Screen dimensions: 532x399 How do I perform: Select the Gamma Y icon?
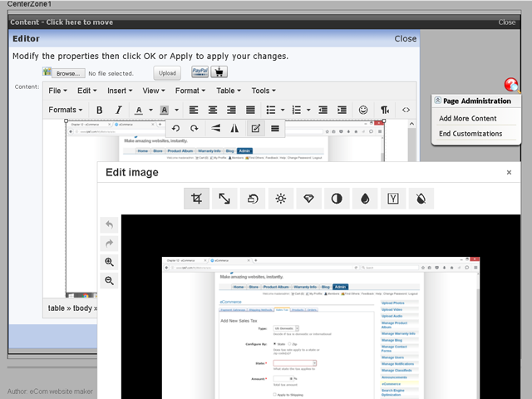point(393,199)
